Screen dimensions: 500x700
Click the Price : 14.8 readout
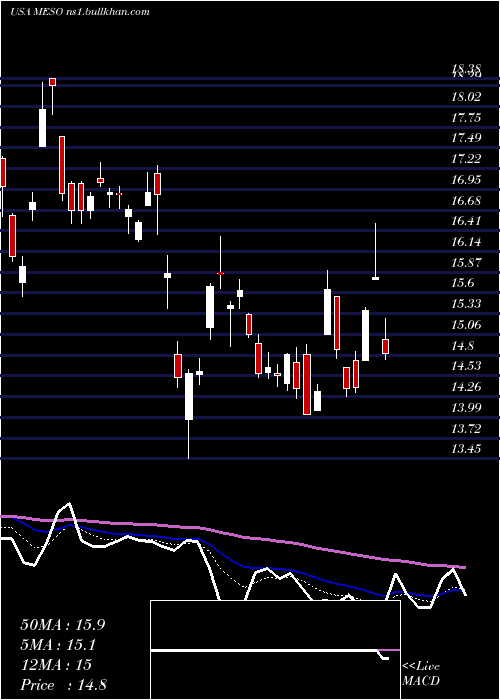point(63,685)
